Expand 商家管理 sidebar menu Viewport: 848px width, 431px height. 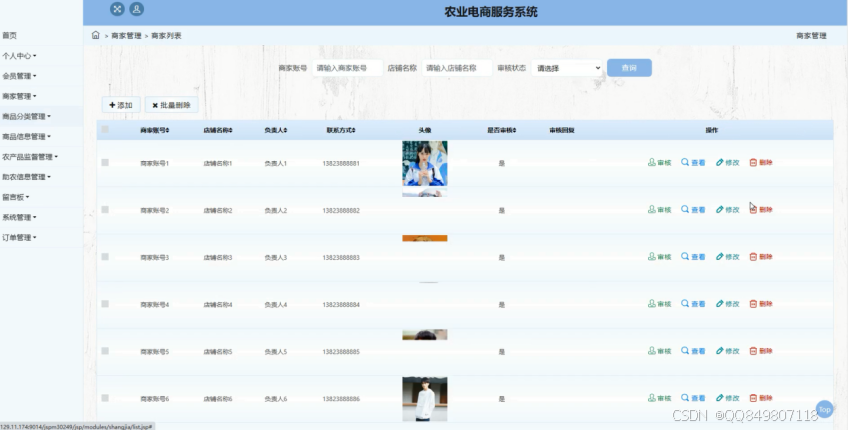(19, 96)
